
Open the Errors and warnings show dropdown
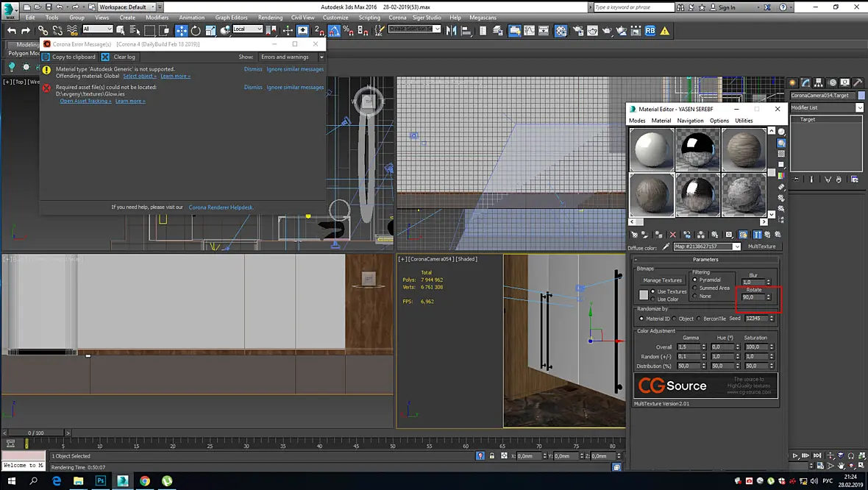(291, 57)
